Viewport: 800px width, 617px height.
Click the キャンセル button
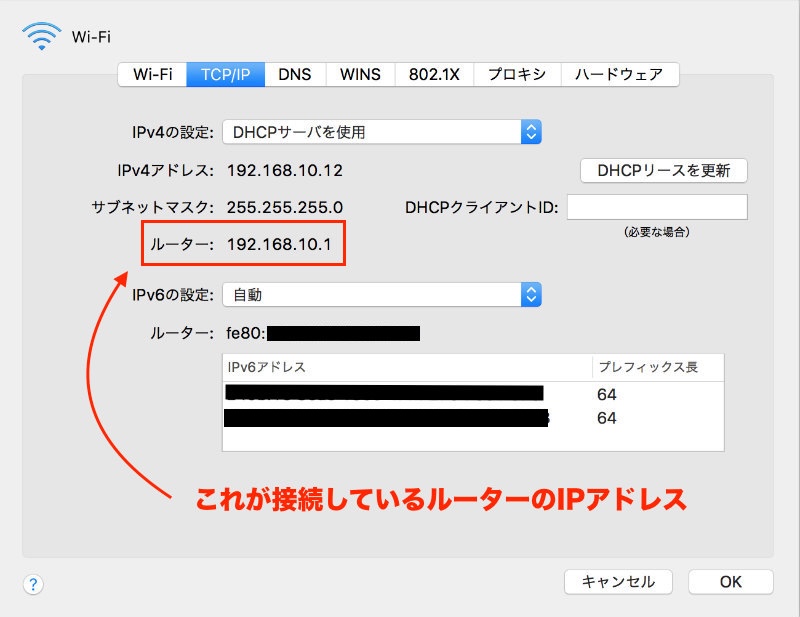618,582
